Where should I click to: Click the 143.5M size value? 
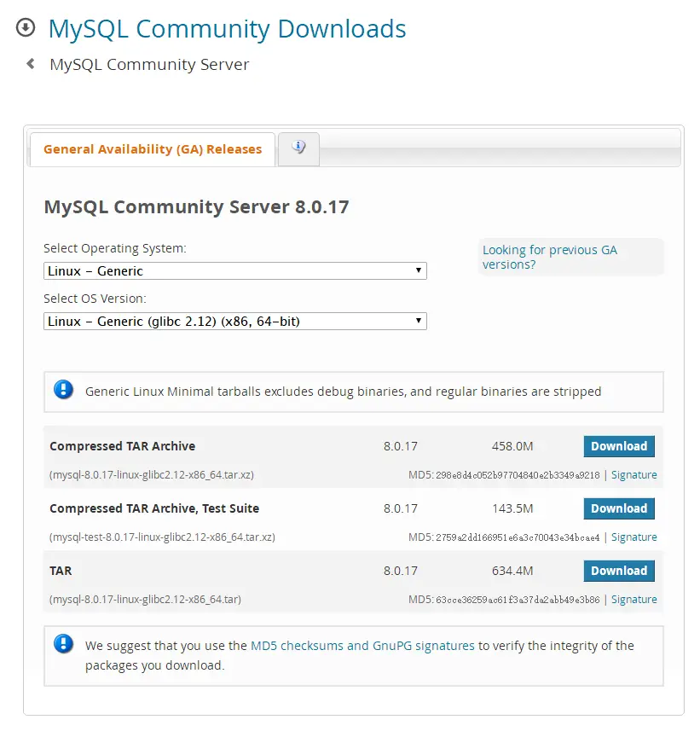512,508
